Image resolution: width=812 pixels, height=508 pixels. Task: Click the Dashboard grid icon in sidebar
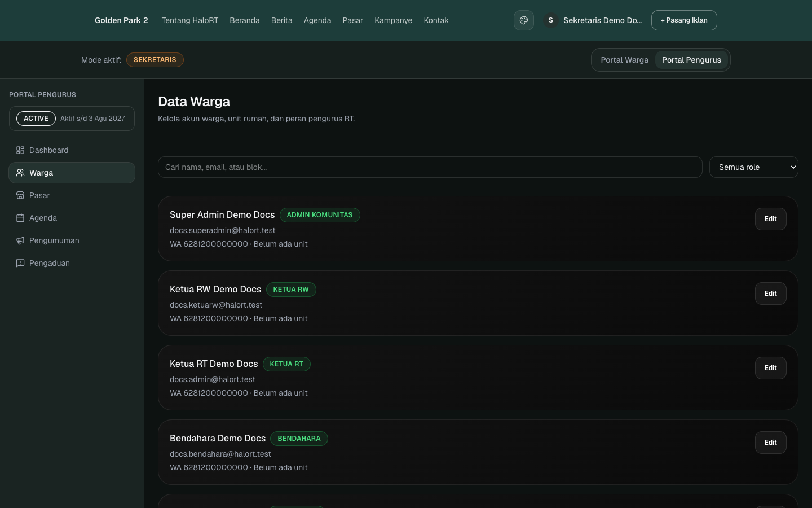point(20,150)
